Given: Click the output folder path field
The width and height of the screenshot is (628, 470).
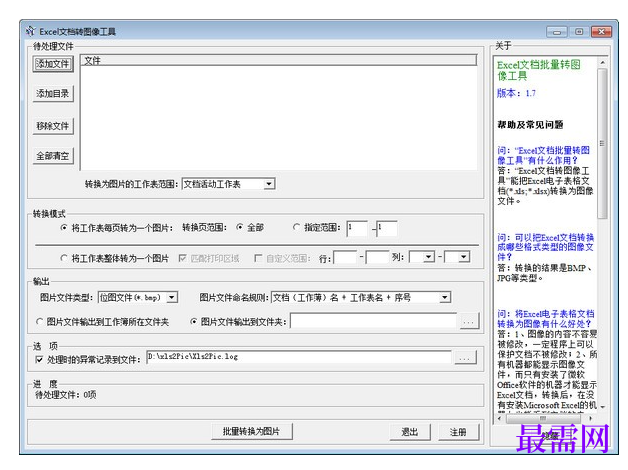Looking at the screenshot, I should [x=373, y=321].
